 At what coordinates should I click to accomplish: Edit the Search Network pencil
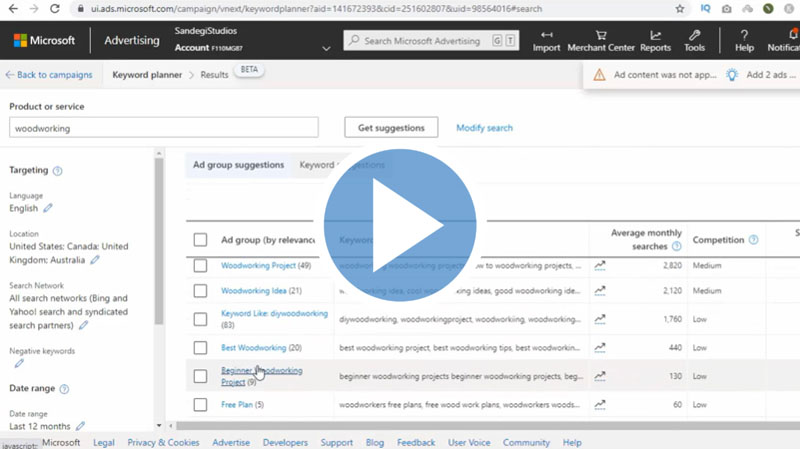tap(84, 325)
